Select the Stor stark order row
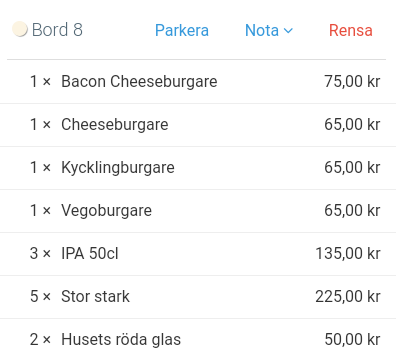Screen dimensions: 396x361 (198, 297)
